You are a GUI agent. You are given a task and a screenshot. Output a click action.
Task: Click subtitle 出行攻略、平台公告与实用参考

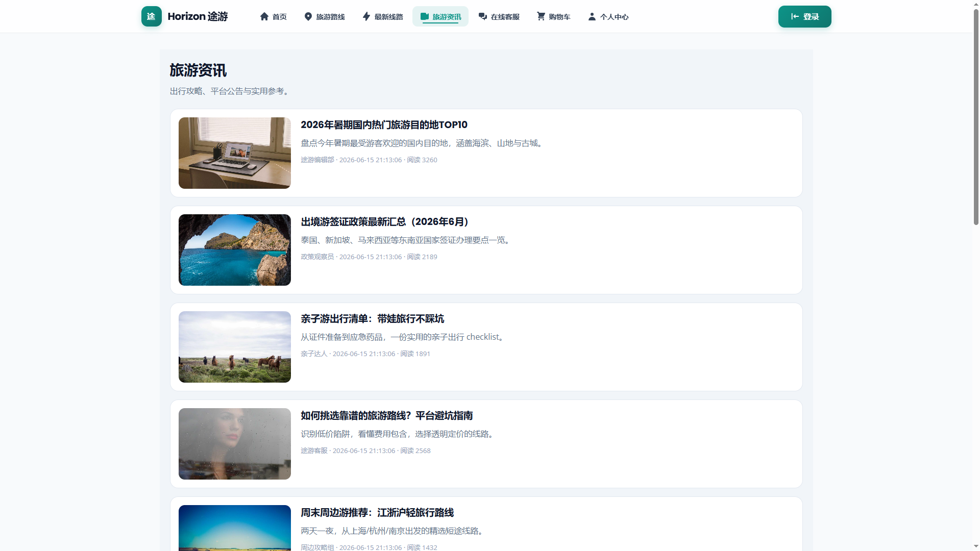pos(231,91)
